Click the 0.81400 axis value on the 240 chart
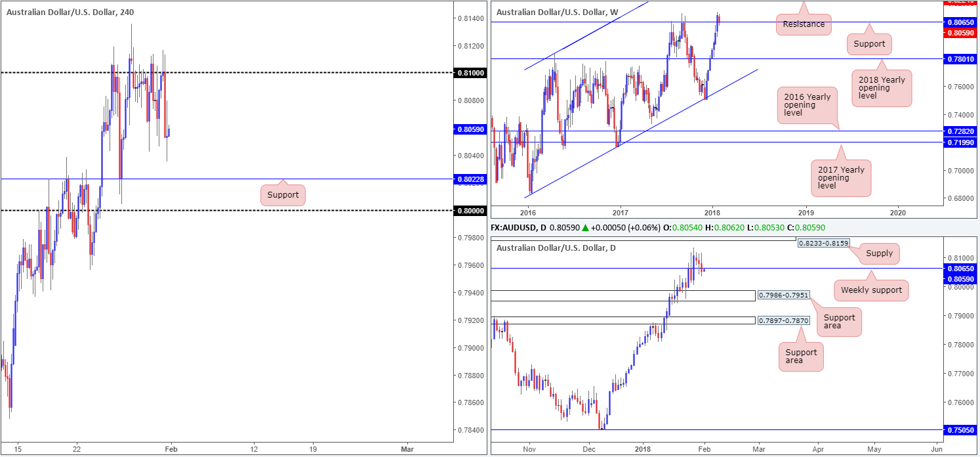 click(472, 18)
